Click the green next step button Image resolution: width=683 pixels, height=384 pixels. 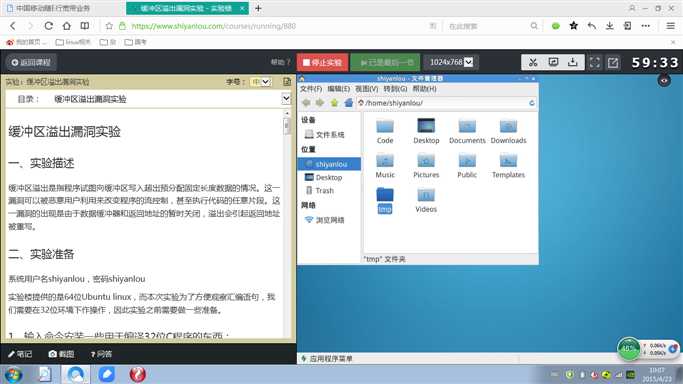coord(385,63)
